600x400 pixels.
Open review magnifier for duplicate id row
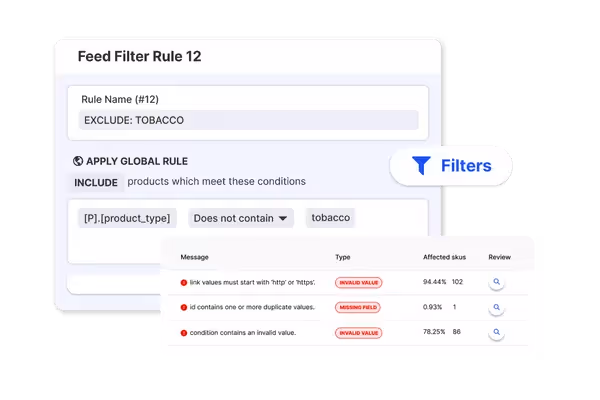coord(496,307)
